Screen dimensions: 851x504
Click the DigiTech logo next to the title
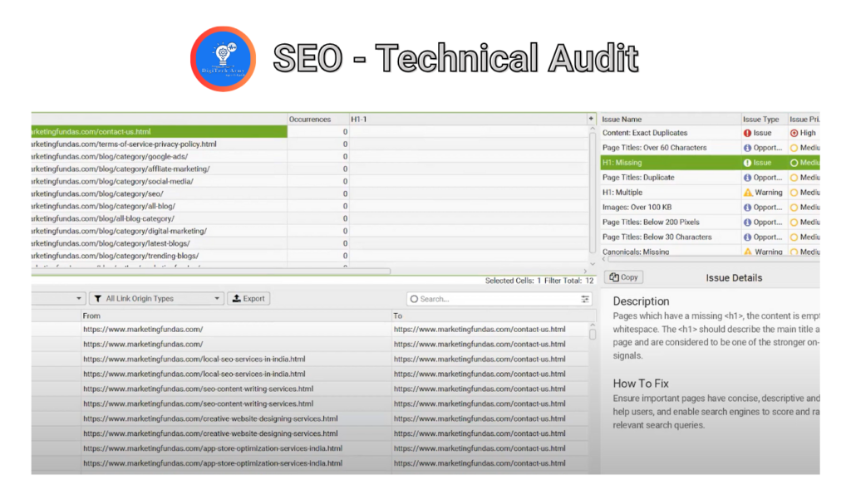point(222,58)
